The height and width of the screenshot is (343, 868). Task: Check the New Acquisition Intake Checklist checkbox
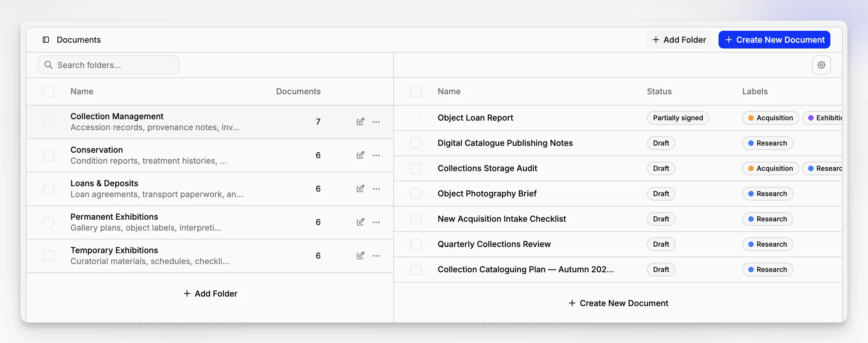[416, 219]
